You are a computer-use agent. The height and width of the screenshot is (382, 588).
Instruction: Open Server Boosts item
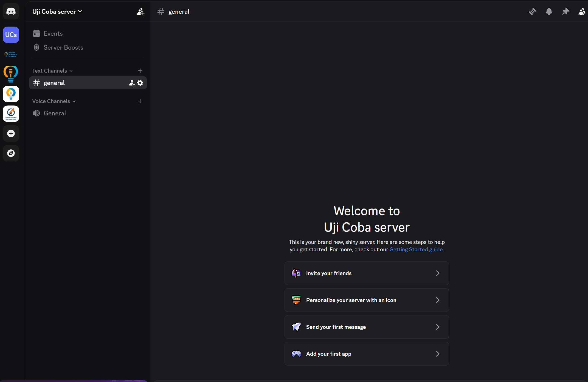click(63, 47)
